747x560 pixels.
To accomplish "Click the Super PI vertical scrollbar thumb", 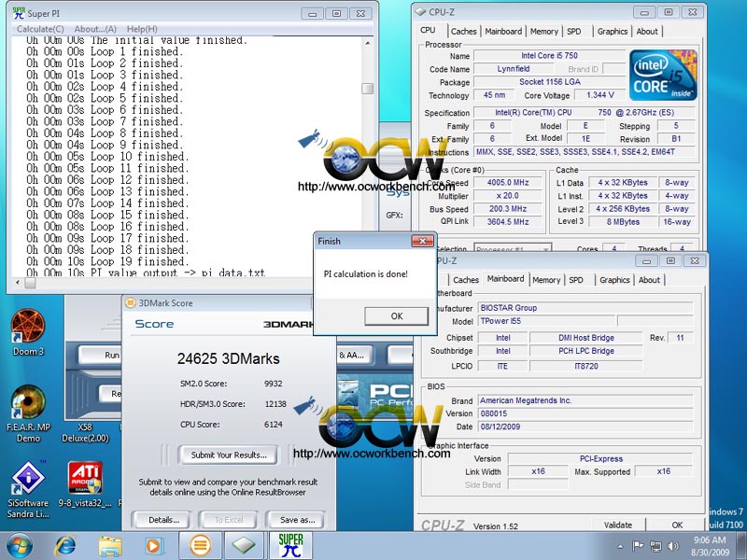I will (x=367, y=89).
